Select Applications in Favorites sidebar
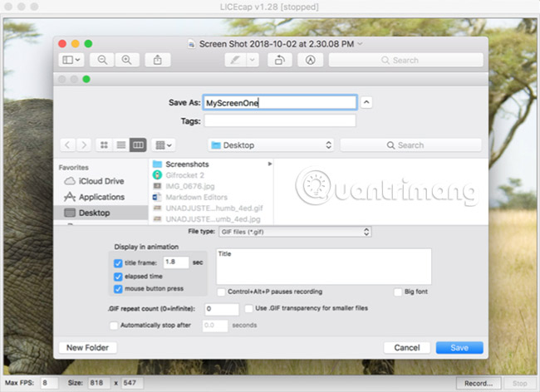Image resolution: width=540 pixels, height=392 pixels. pyautogui.click(x=101, y=197)
